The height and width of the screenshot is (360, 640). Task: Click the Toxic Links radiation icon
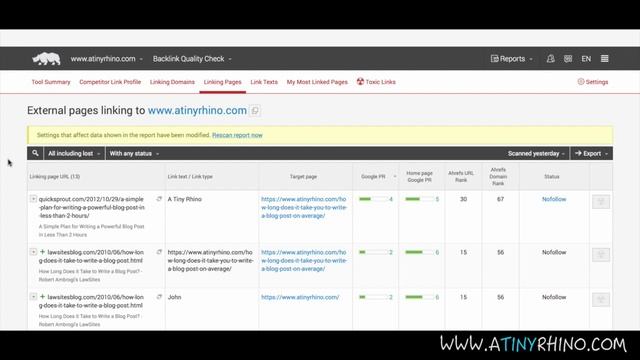(360, 81)
